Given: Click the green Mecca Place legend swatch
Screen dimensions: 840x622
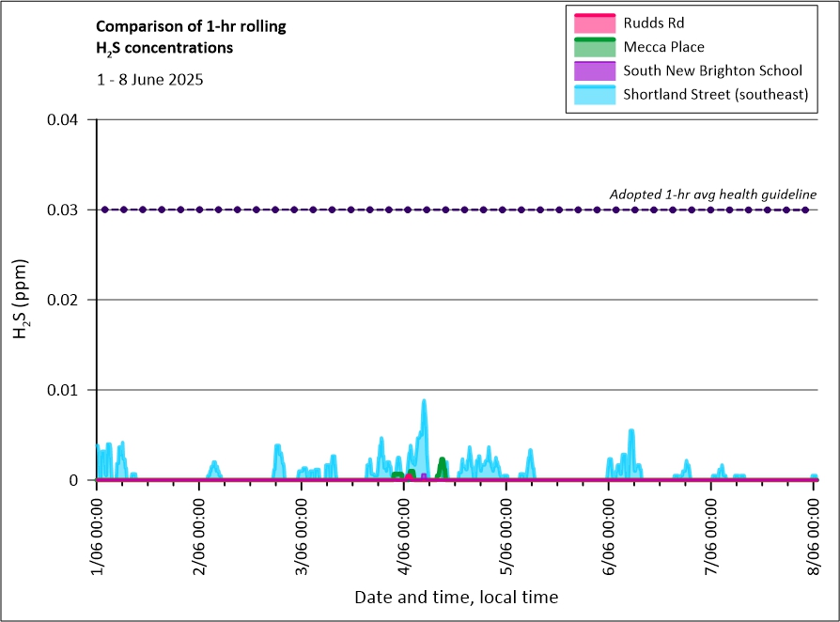Looking at the screenshot, I should (592, 46).
